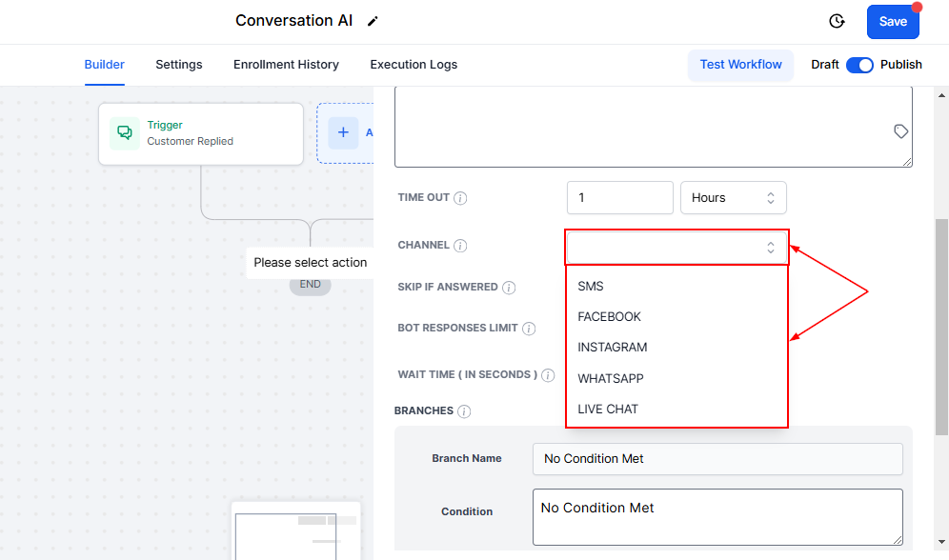Show Time Out info tooltip icon
Viewport: 949px width, 560px height.
(460, 198)
